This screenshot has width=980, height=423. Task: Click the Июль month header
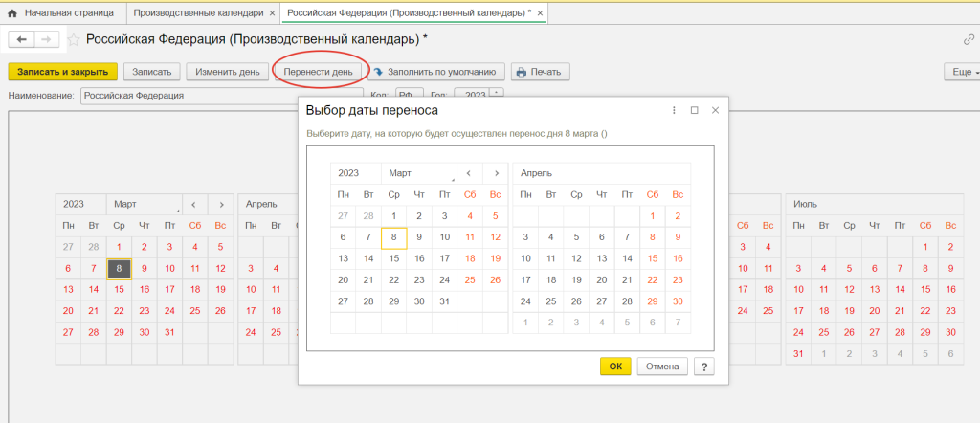(x=875, y=204)
